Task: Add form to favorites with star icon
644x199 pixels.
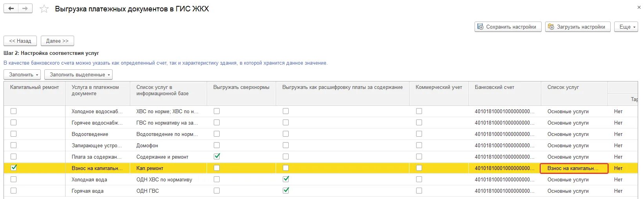Action: pyautogui.click(x=44, y=9)
